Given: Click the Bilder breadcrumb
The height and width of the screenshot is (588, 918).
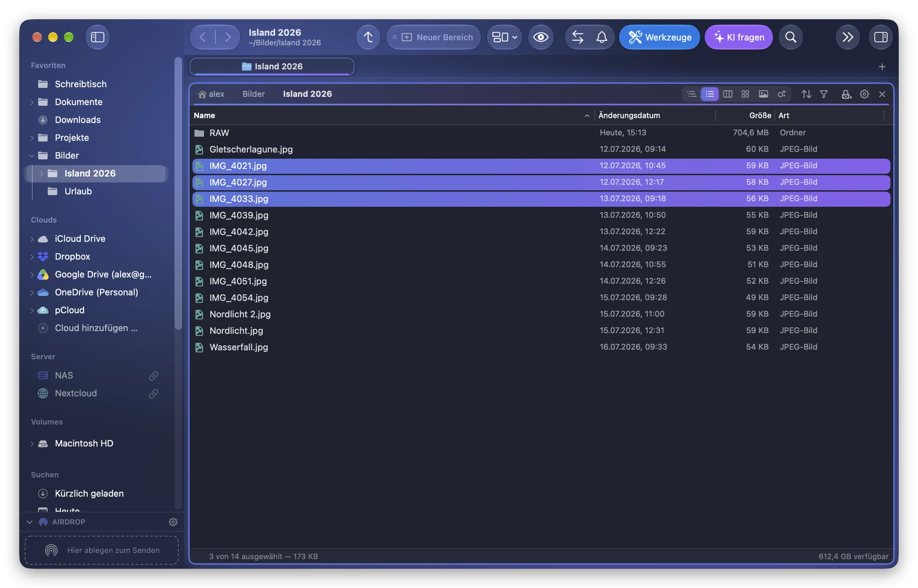Looking at the screenshot, I should pyautogui.click(x=253, y=94).
